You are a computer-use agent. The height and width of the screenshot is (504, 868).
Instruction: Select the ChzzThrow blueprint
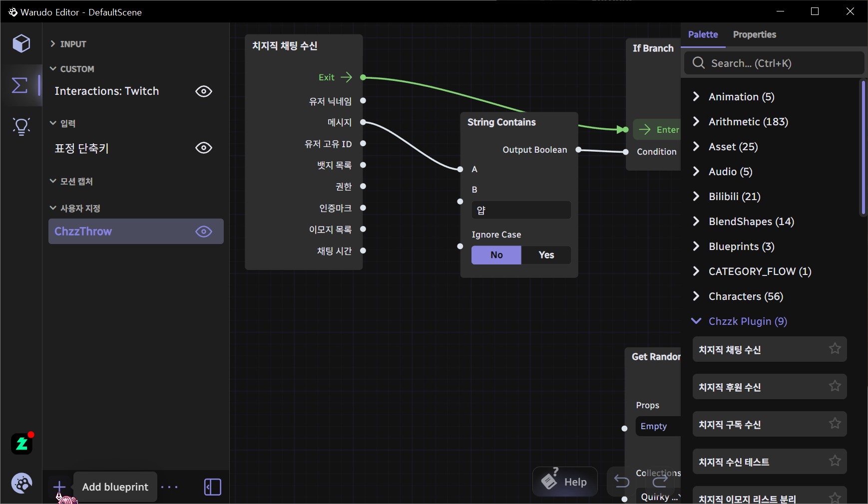coord(136,232)
